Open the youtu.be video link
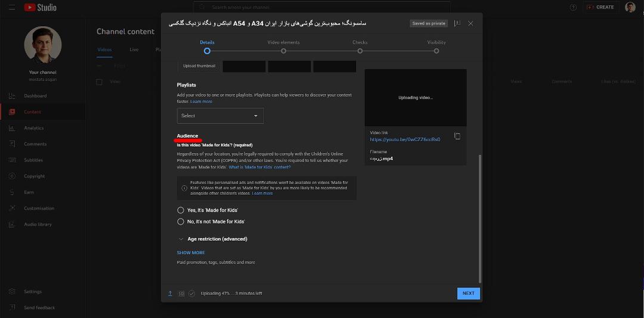644x318 pixels. [x=405, y=139]
